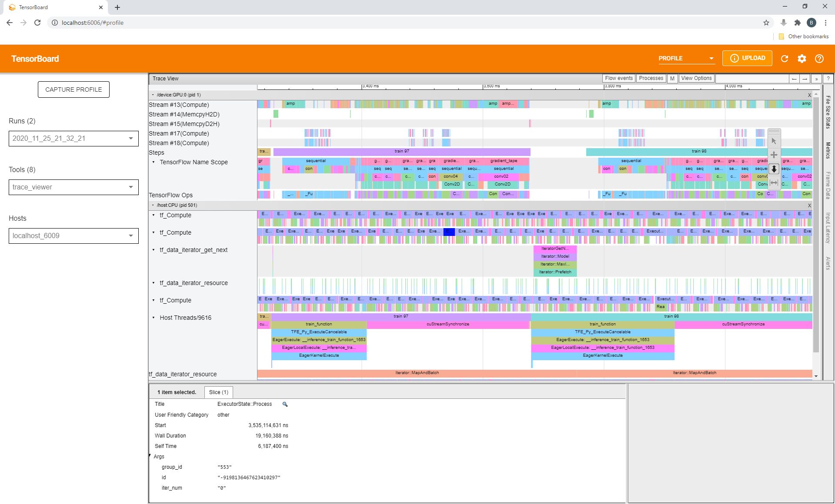The width and height of the screenshot is (835, 504).
Task: Toggle the Processes filter
Action: tap(651, 78)
